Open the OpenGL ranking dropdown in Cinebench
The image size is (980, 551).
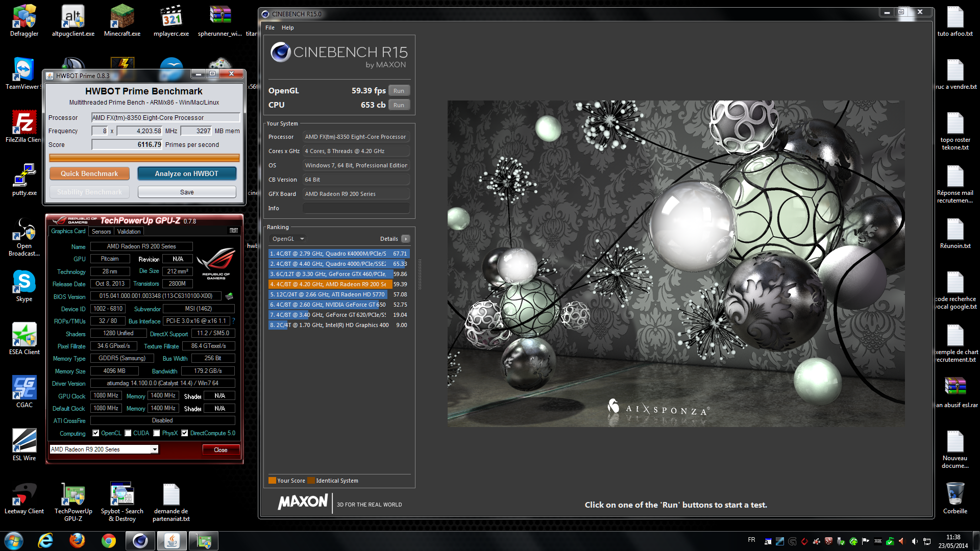coord(288,239)
